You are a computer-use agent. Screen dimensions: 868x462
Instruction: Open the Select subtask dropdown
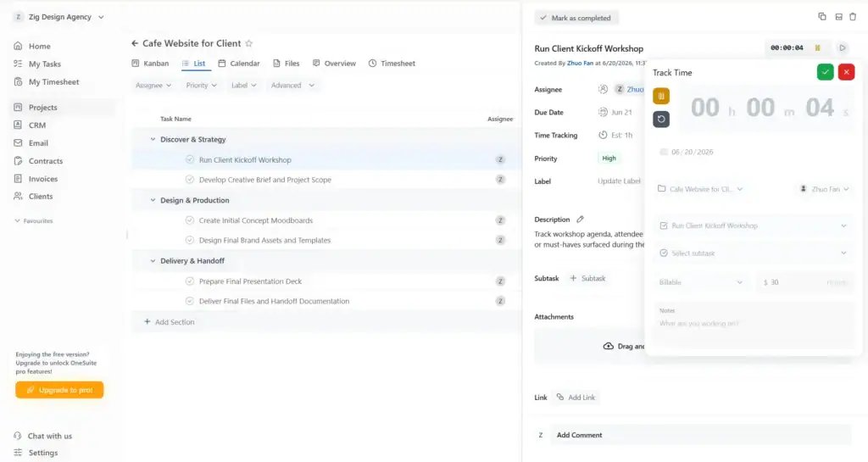coord(754,253)
